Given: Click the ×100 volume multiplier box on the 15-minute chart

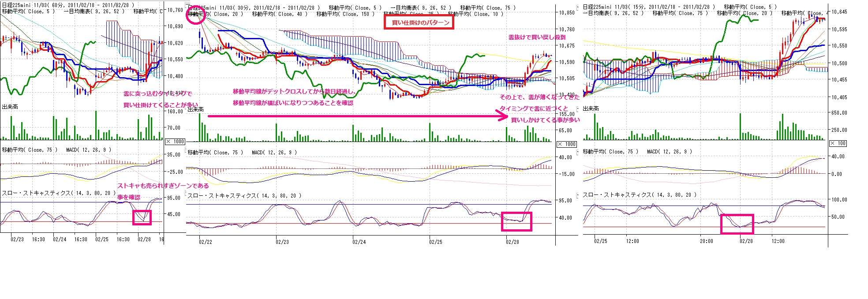Looking at the screenshot, I should click(838, 143).
